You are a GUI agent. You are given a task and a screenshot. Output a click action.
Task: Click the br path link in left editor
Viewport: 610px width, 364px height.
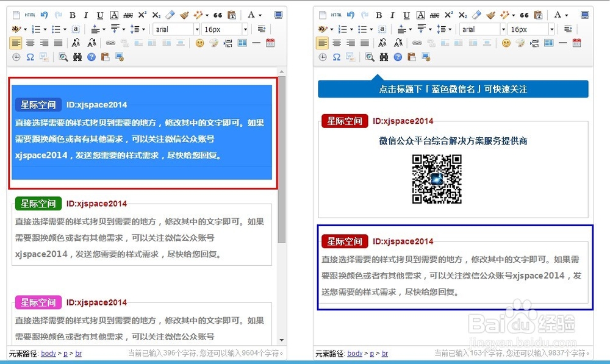78,354
